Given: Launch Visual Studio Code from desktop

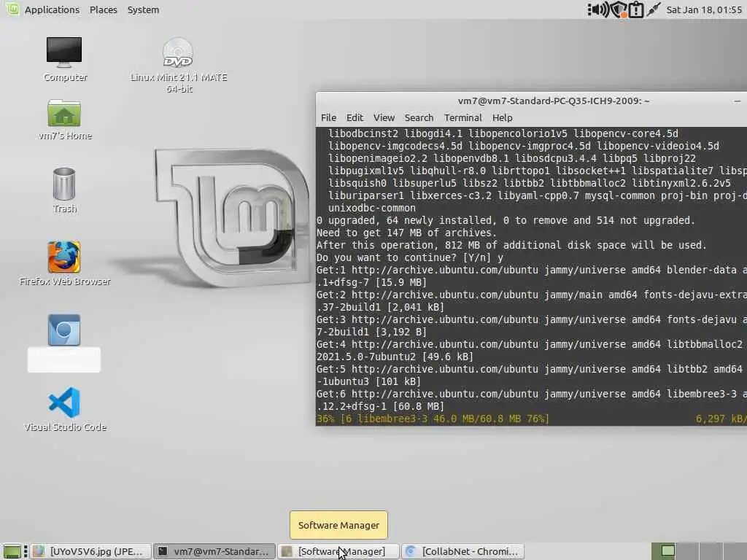Looking at the screenshot, I should [64, 410].
